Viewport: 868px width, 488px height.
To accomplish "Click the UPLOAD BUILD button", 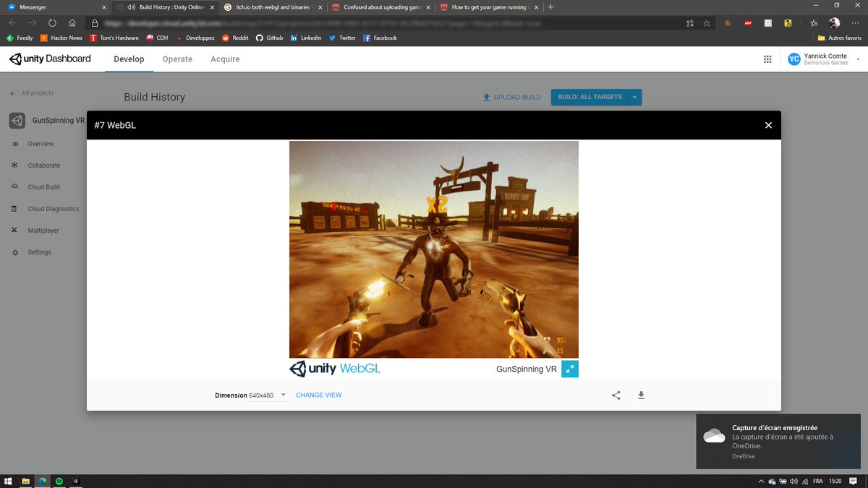I will tap(512, 97).
